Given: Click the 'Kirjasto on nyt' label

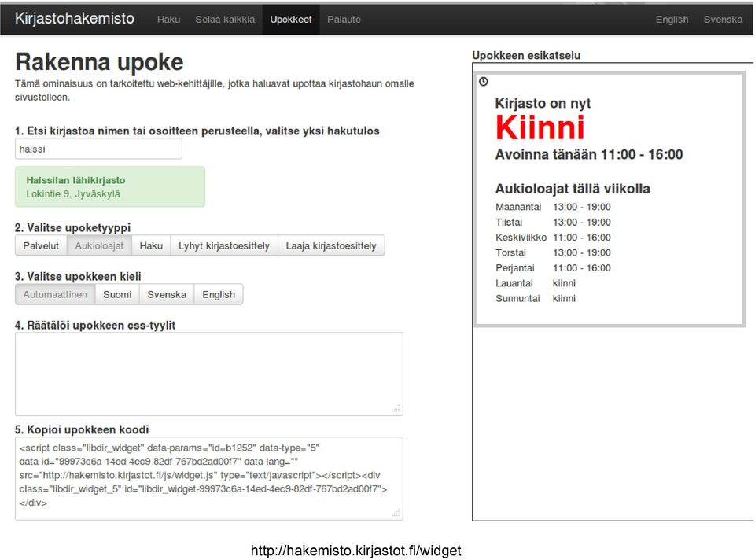Looking at the screenshot, I should point(543,104).
